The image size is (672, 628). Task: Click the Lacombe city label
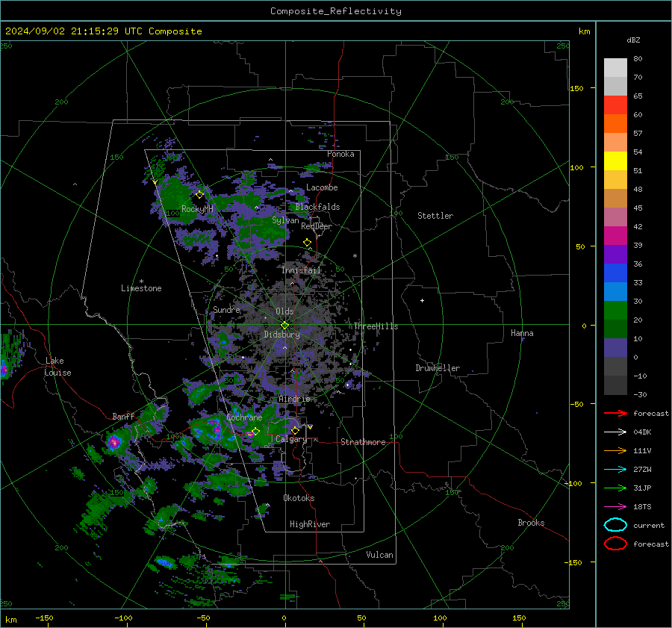pos(322,187)
